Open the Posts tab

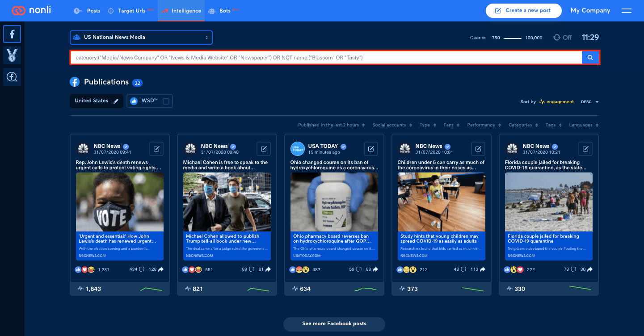point(88,11)
